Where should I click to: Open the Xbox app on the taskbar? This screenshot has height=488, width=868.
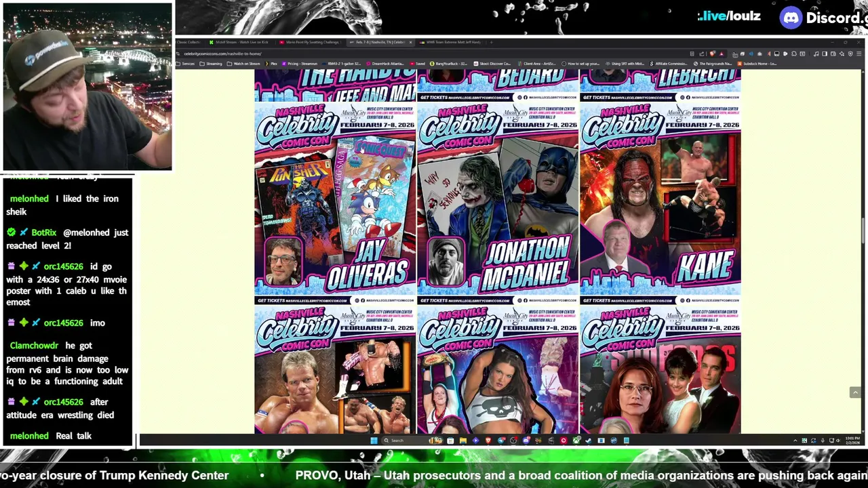pos(576,441)
